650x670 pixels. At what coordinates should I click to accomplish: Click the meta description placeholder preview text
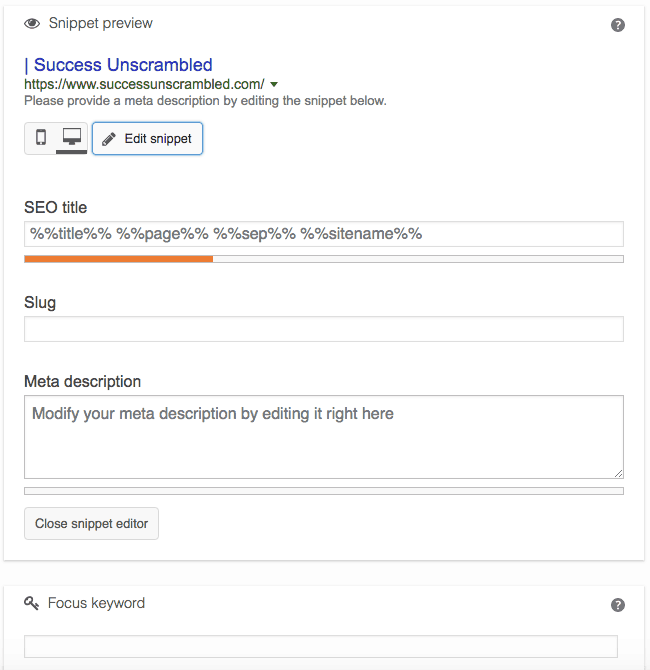(205, 101)
